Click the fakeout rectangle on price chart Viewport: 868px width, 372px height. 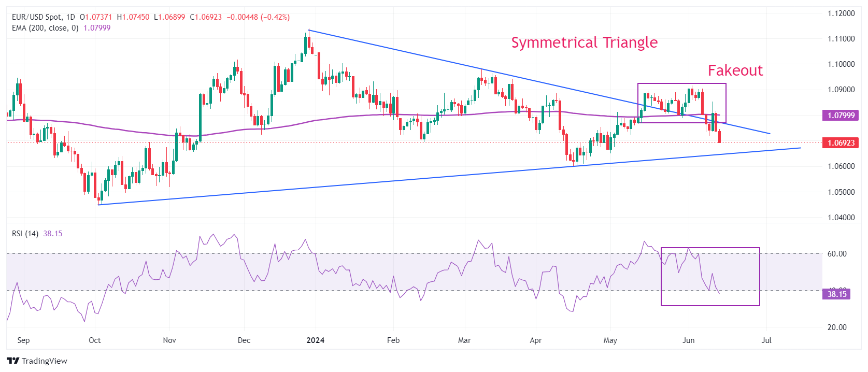[682, 103]
